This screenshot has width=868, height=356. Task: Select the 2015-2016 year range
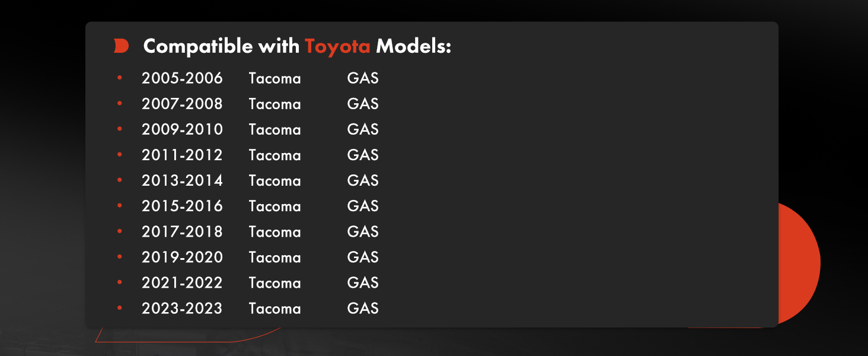[182, 206]
